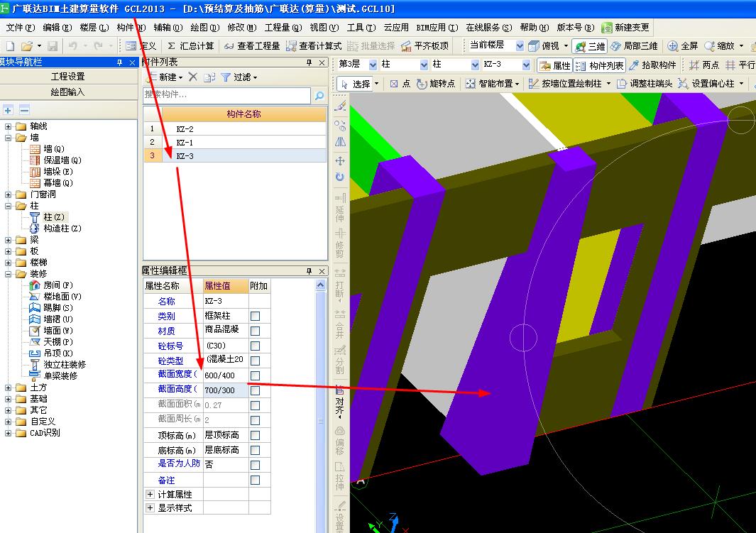756x533 pixels.
Task: Click the undo arrow icon
Action: (73, 46)
